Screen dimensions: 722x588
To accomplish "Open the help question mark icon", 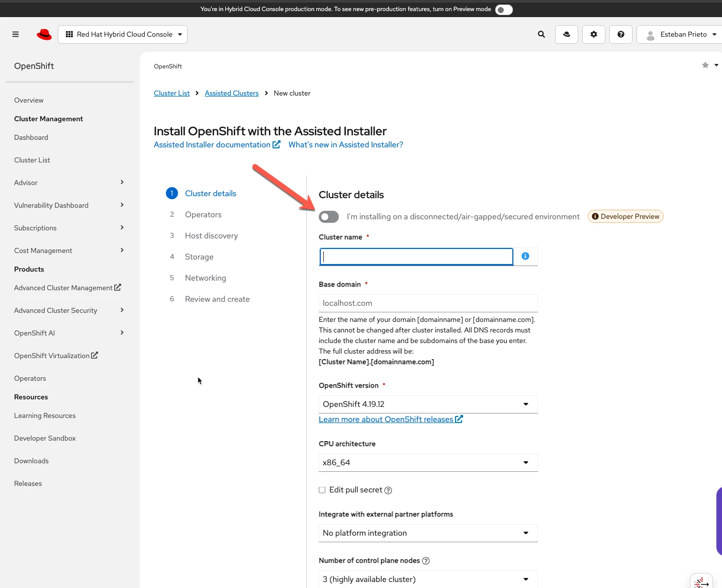I will 621,34.
